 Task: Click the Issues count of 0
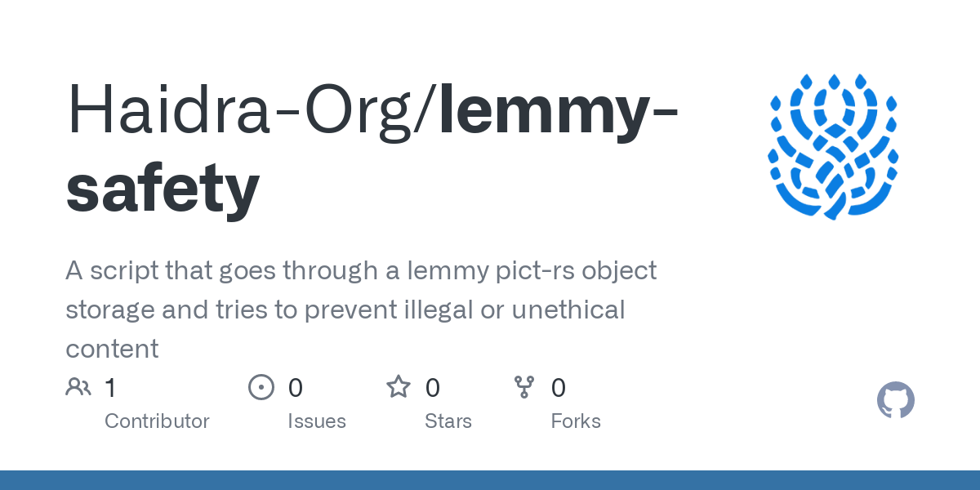click(295, 388)
